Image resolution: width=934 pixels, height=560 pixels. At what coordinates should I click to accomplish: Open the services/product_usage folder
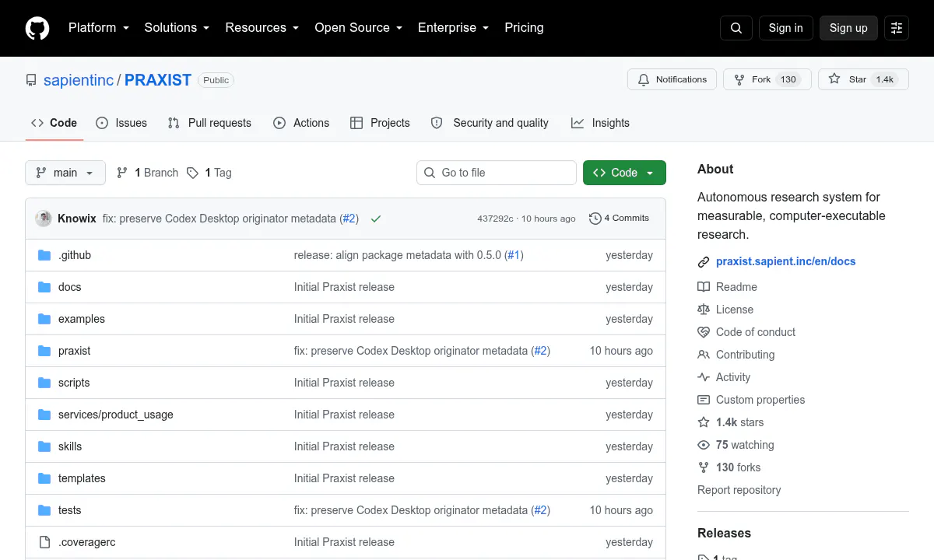[x=115, y=415]
